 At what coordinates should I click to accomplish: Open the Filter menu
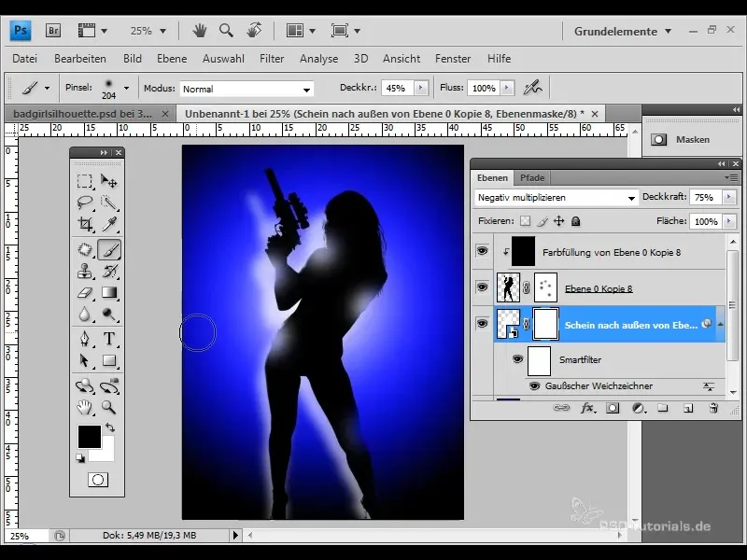coord(272,59)
